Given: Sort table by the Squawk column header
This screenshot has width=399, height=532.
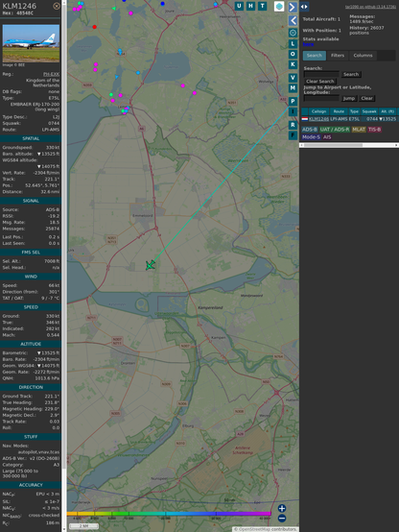Looking at the screenshot, I should (x=369, y=111).
